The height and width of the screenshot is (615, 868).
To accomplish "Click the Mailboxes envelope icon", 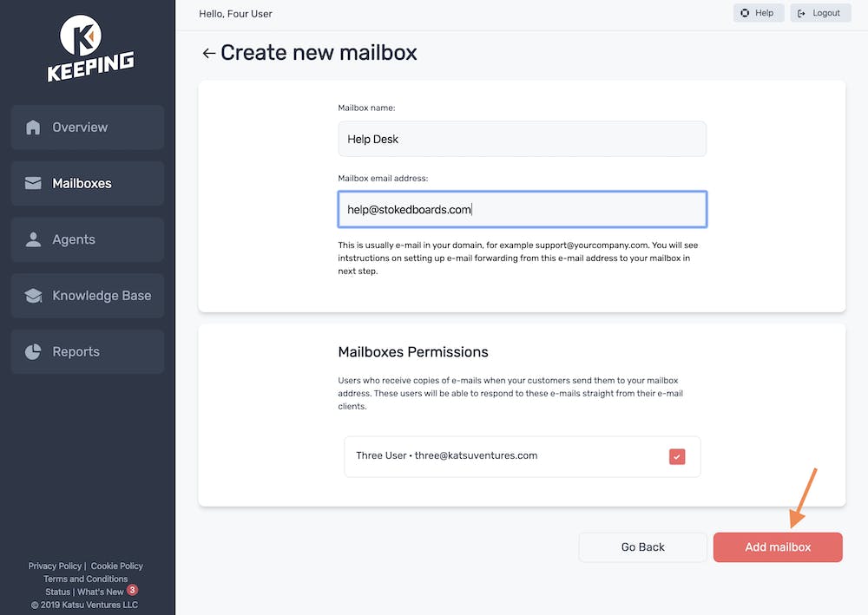I will 33,183.
